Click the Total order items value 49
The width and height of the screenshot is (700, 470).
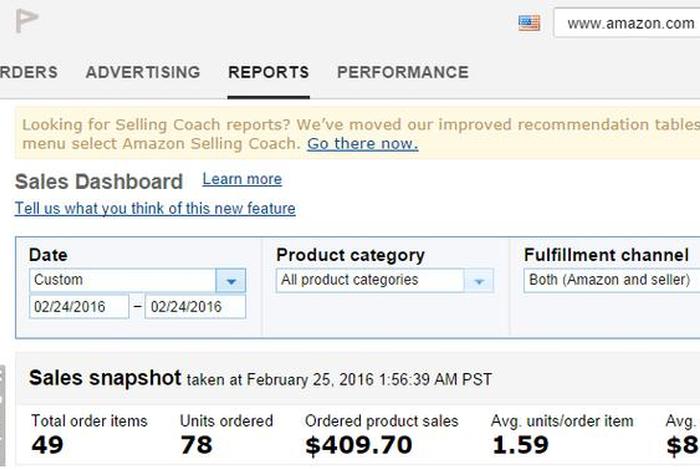click(46, 444)
